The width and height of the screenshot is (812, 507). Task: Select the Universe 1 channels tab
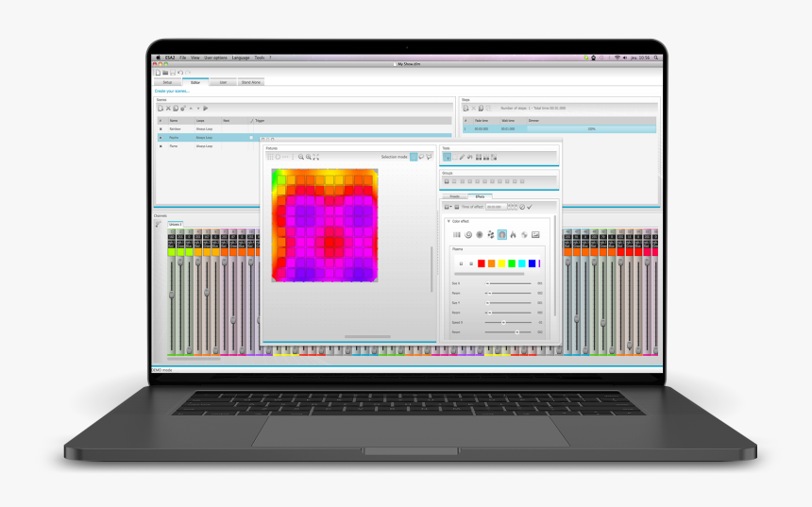(x=175, y=225)
